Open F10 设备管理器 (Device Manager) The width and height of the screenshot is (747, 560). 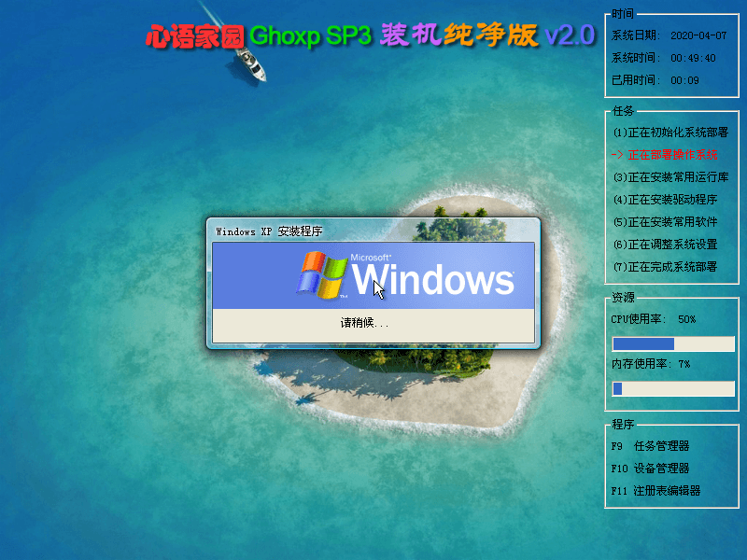(650, 469)
